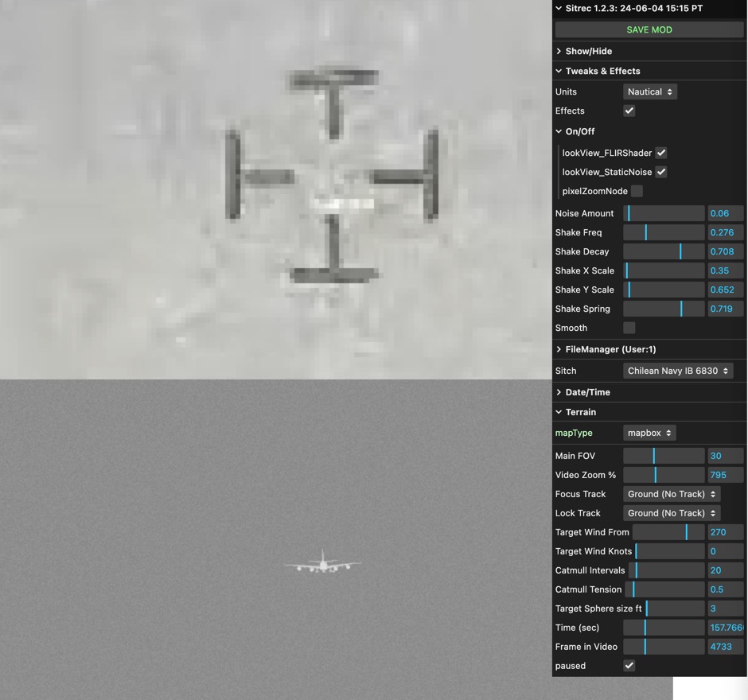Viewport: 748px width, 700px height.
Task: Expand the FileManager (User:1) section
Action: coord(610,349)
